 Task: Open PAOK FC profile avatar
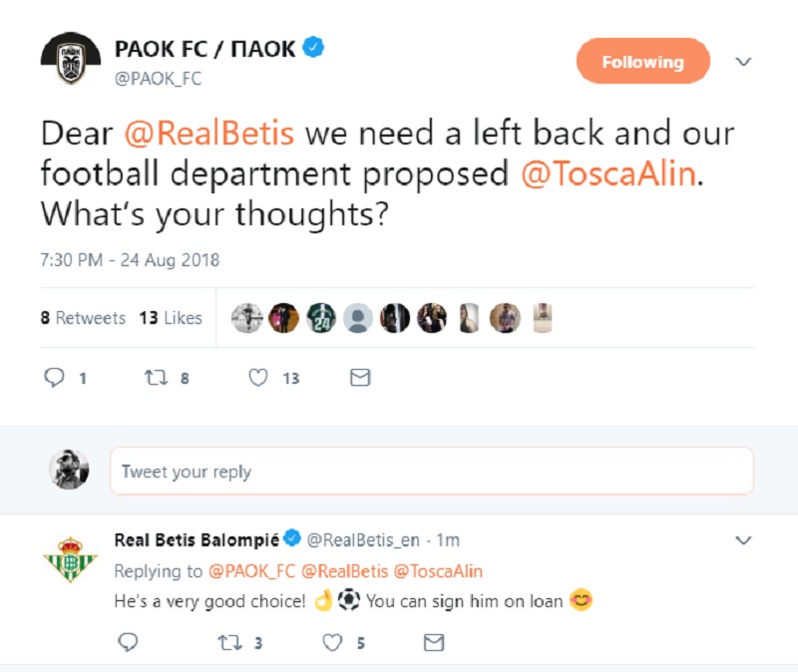70,62
